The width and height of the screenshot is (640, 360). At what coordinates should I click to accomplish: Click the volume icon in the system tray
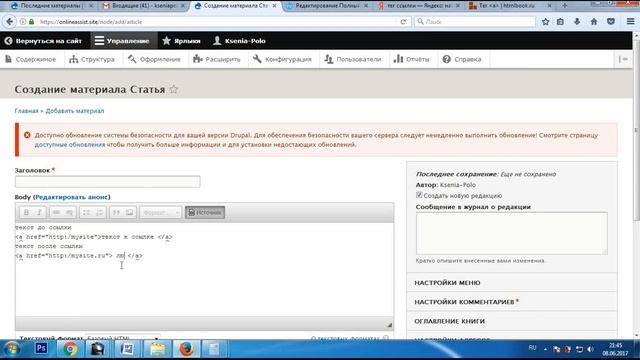(590, 349)
